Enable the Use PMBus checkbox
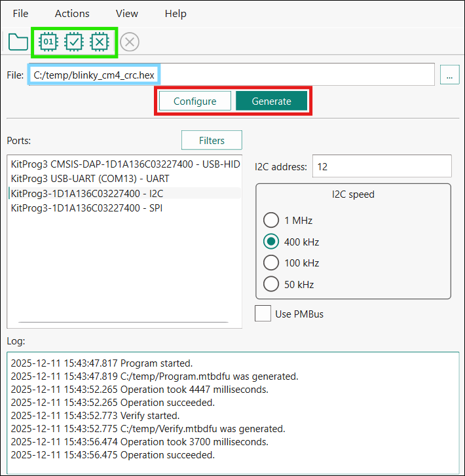 coord(263,314)
